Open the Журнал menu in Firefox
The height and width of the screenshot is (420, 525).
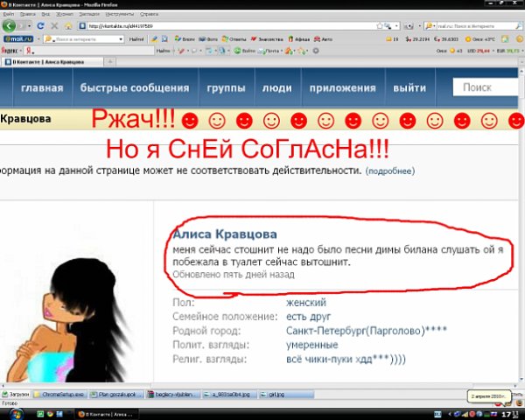66,15
